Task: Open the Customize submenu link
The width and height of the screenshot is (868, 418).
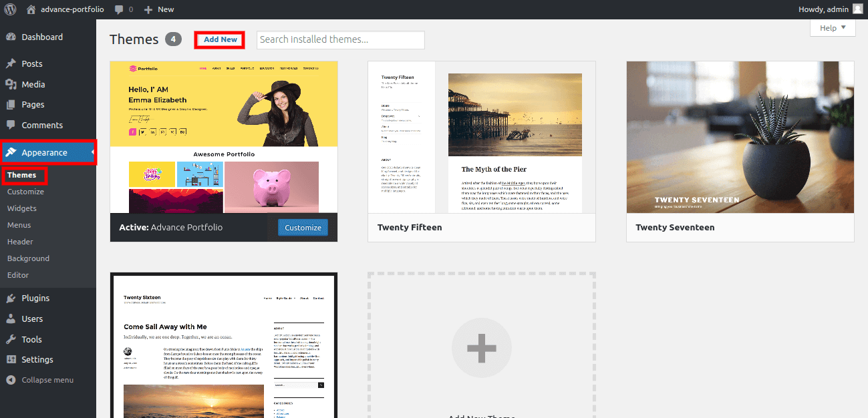Action: click(25, 192)
